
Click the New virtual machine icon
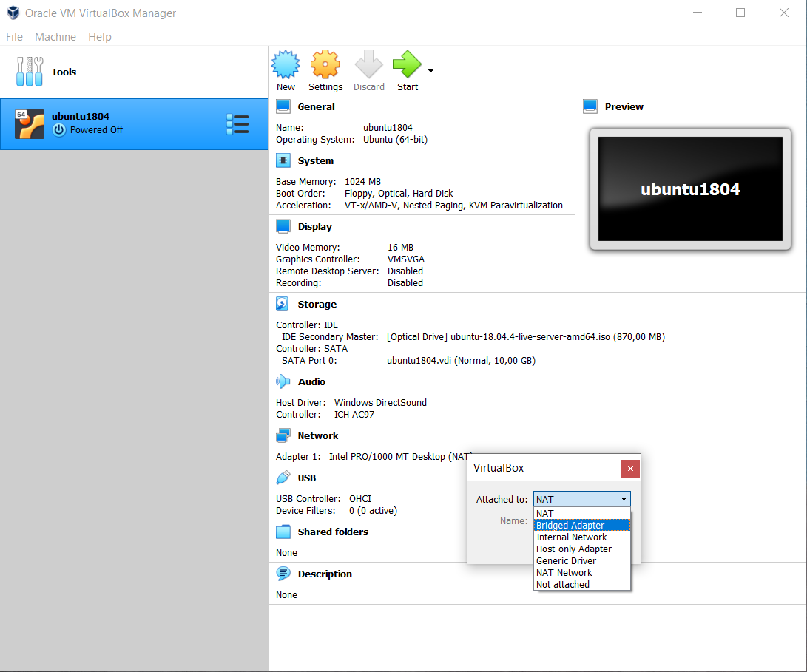coord(286,65)
